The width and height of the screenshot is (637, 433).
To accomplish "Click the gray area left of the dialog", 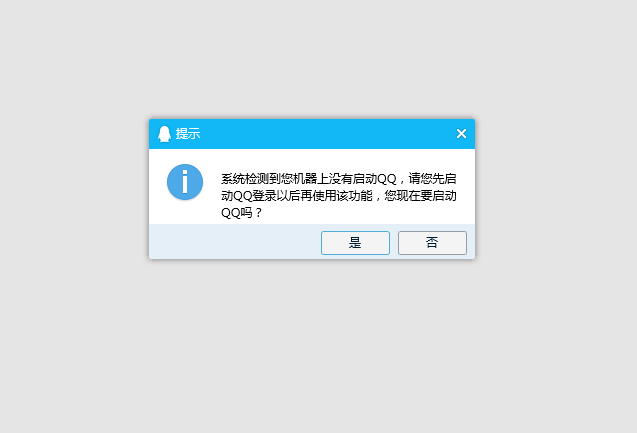I will (74, 189).
